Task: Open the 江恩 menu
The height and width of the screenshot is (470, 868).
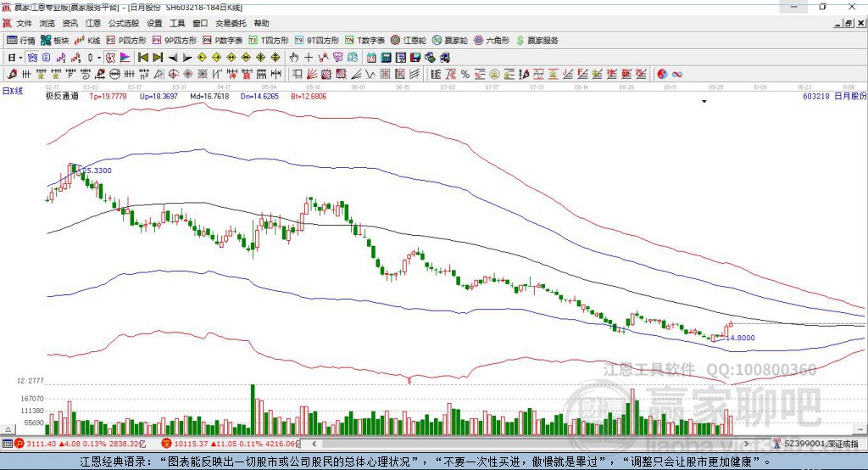Action: pos(93,23)
